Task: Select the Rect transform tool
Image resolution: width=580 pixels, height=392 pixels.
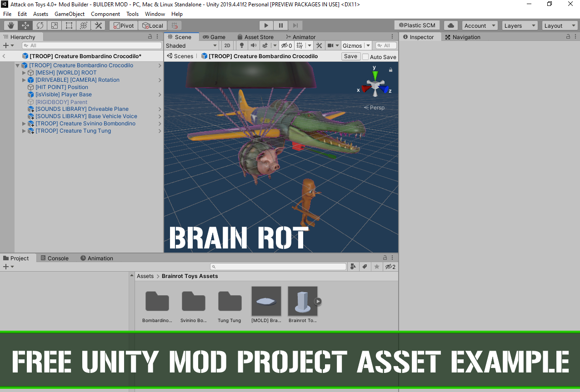Action: [x=69, y=25]
